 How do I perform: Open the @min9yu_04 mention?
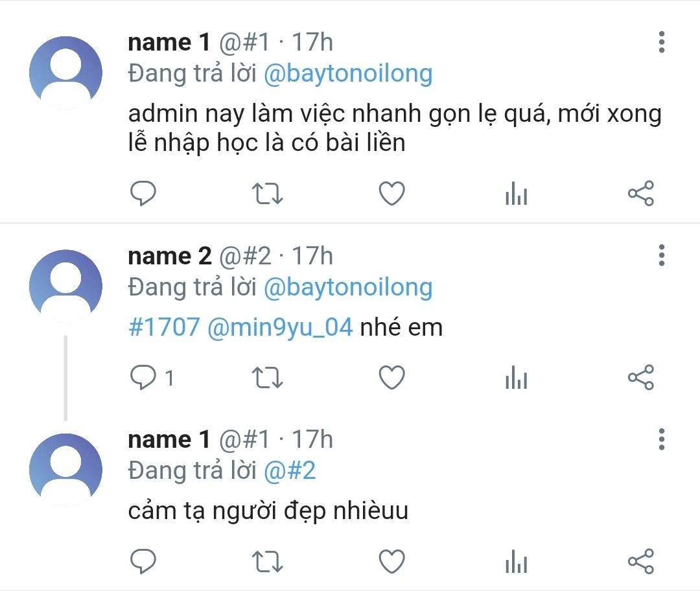(x=281, y=328)
